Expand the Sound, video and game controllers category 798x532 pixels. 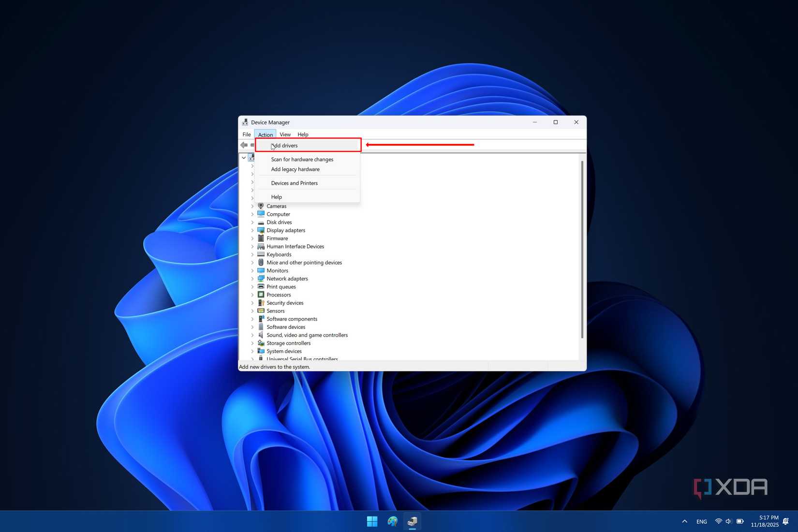click(x=252, y=335)
